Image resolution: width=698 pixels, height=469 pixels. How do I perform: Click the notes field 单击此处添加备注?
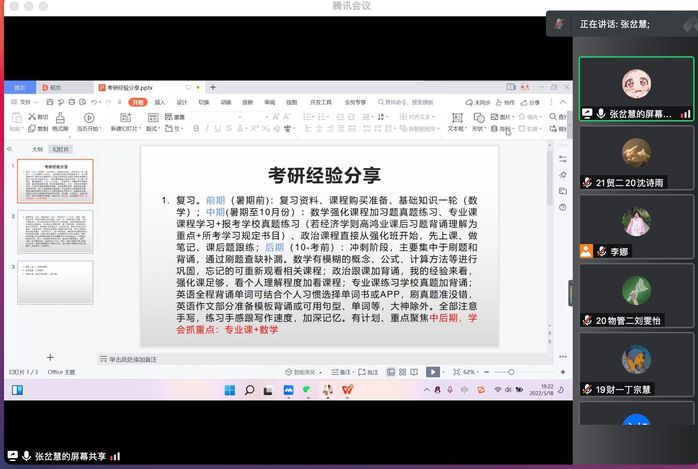pyautogui.click(x=134, y=359)
